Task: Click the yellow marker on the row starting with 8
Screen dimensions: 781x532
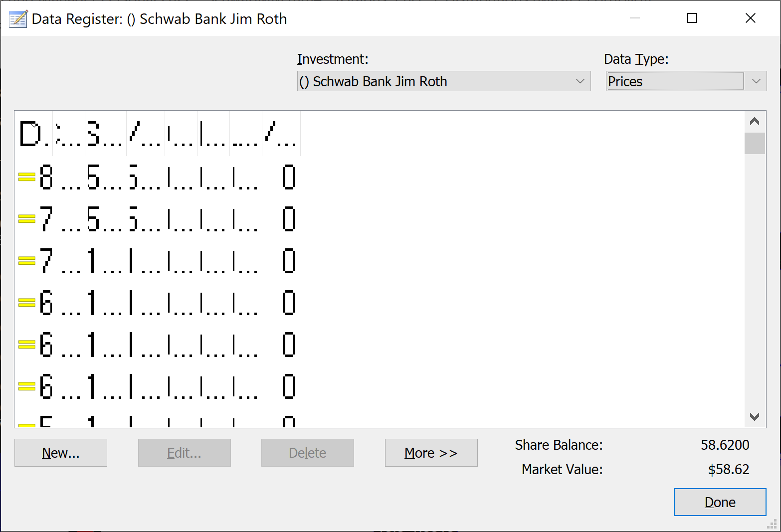Action: (27, 177)
